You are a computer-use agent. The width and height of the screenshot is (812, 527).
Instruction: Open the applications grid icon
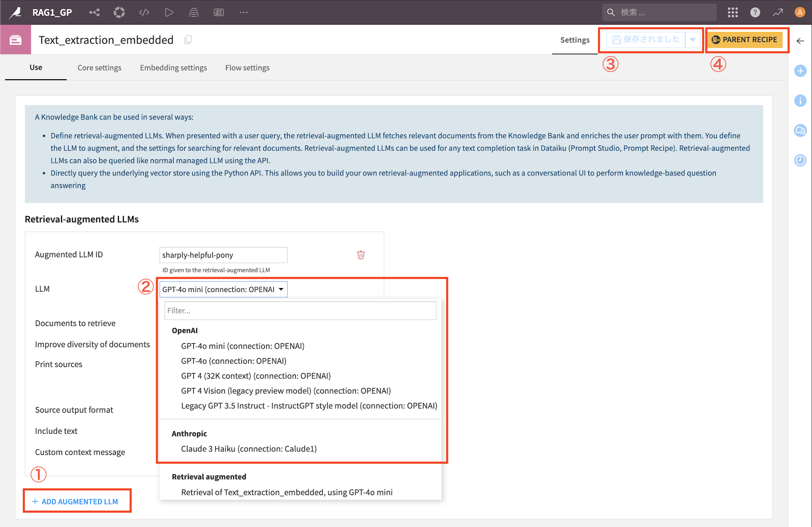pyautogui.click(x=733, y=12)
